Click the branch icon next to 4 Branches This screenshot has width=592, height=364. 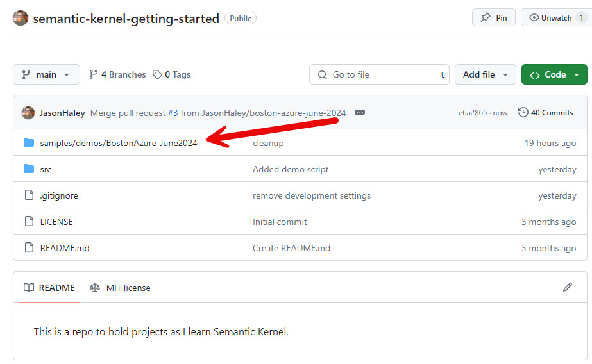[93, 75]
